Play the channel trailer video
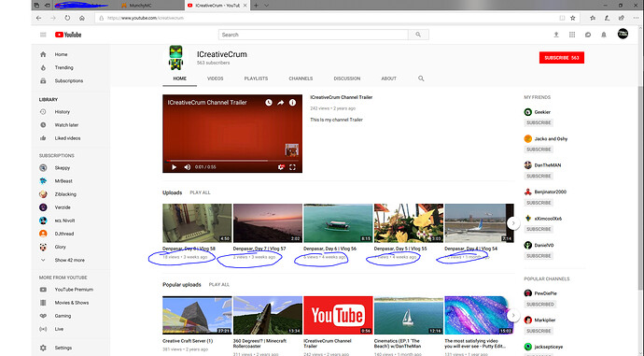The width and height of the screenshot is (644, 356). coord(175,167)
